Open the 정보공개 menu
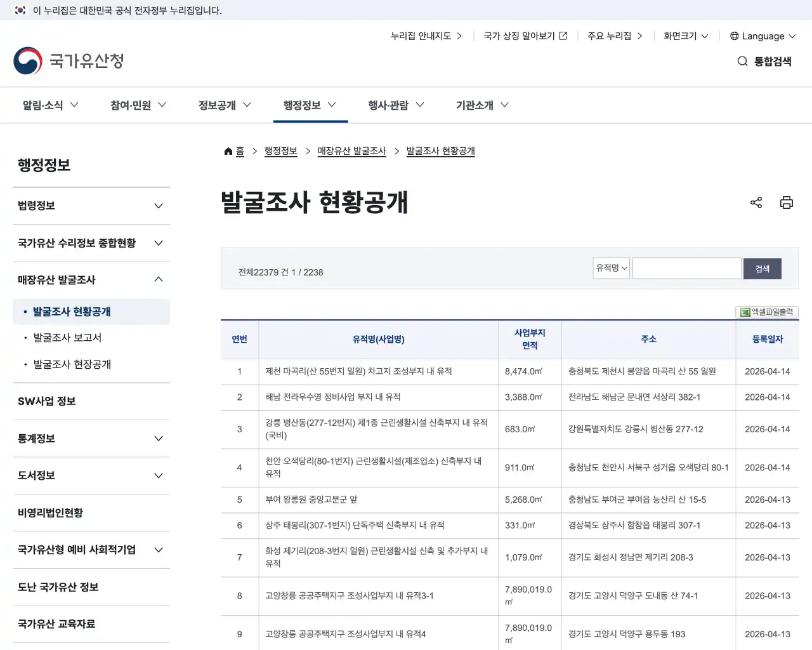Image resolution: width=812 pixels, height=650 pixels. click(x=225, y=105)
